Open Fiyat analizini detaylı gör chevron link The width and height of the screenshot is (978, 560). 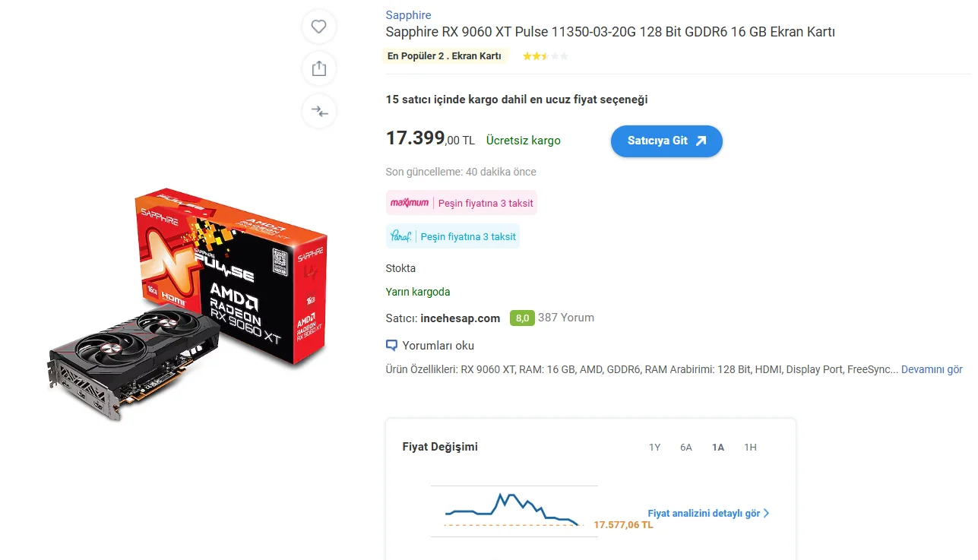(708, 513)
